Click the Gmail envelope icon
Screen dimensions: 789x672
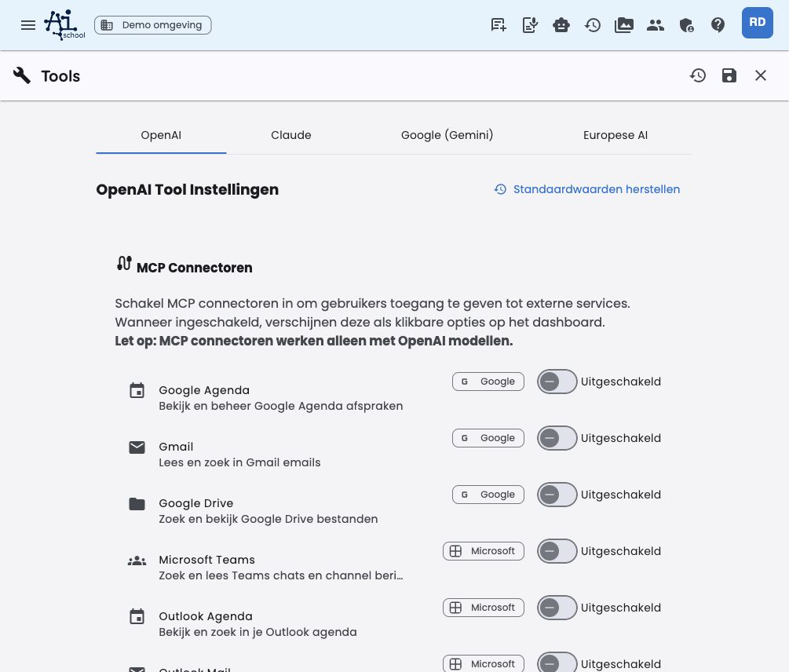[137, 447]
